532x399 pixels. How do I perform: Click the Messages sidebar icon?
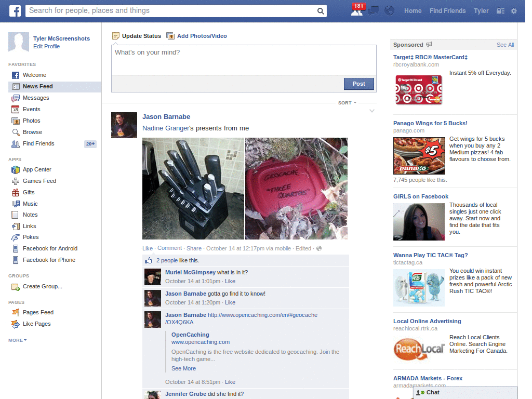click(15, 98)
